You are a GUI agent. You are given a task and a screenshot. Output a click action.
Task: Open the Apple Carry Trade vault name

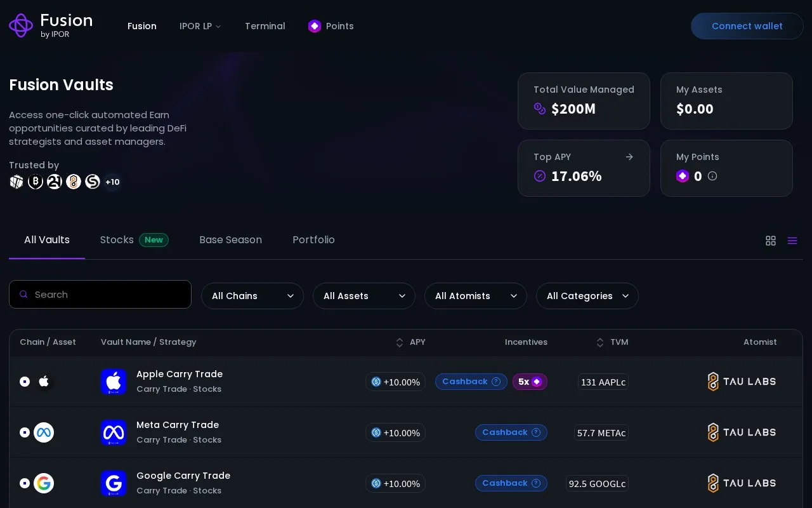[180, 374]
